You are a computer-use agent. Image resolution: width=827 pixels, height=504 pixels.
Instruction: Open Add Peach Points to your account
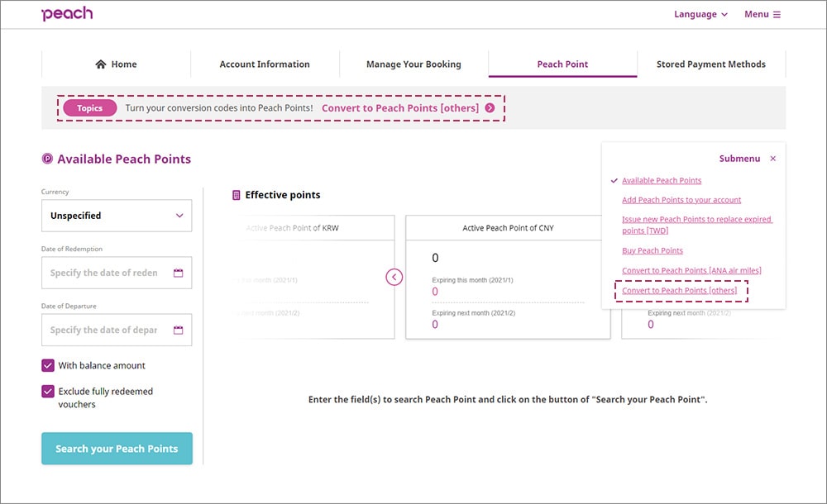[x=681, y=200]
